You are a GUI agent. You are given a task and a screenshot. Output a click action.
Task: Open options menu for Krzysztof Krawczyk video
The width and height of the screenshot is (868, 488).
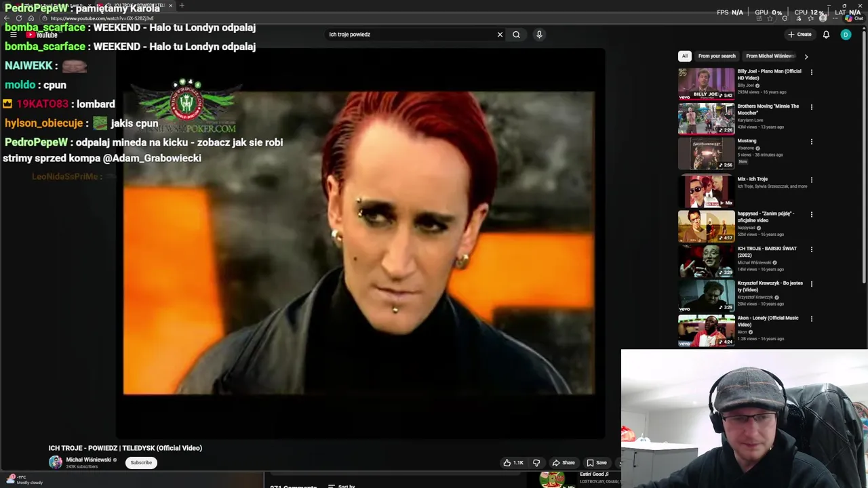point(812,284)
